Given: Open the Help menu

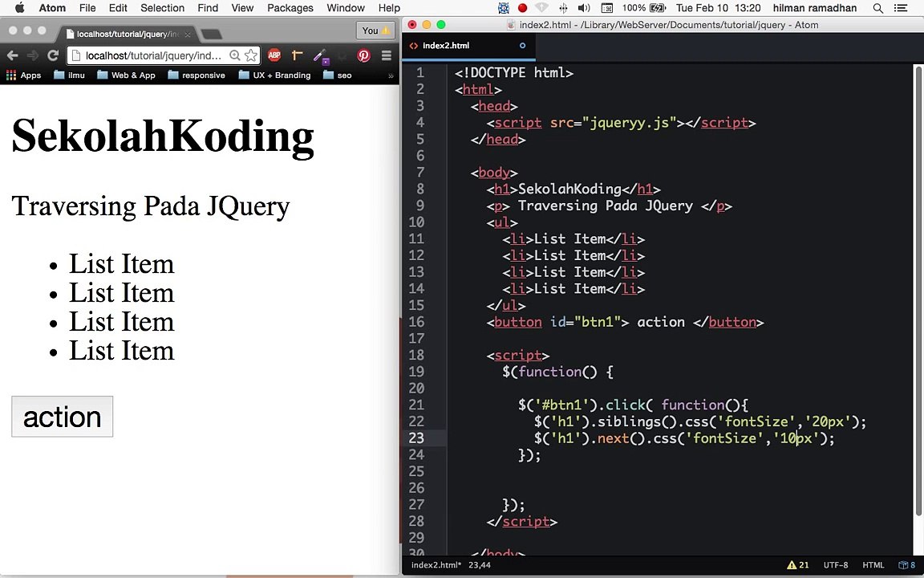Looking at the screenshot, I should click(389, 8).
